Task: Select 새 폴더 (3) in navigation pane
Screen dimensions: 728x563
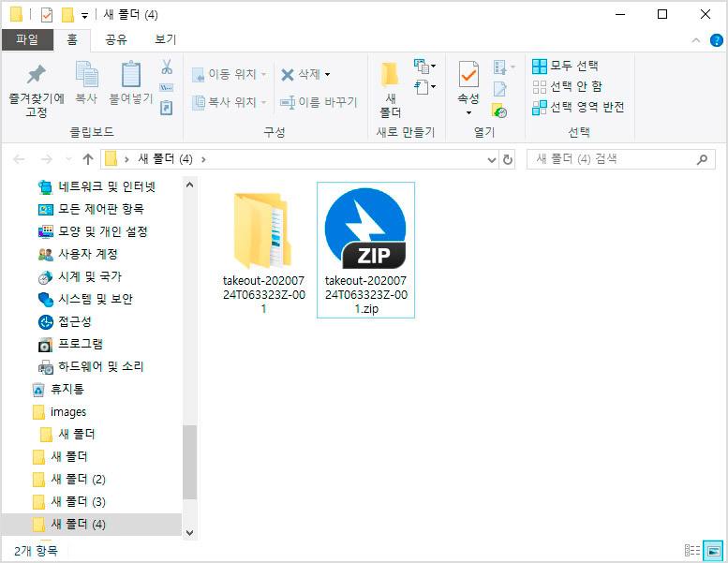Action: (69, 502)
